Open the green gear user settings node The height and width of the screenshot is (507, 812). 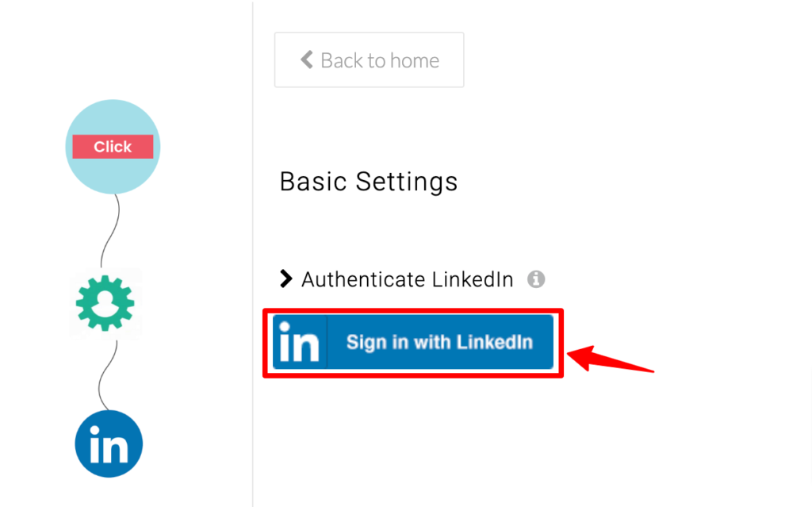105,303
